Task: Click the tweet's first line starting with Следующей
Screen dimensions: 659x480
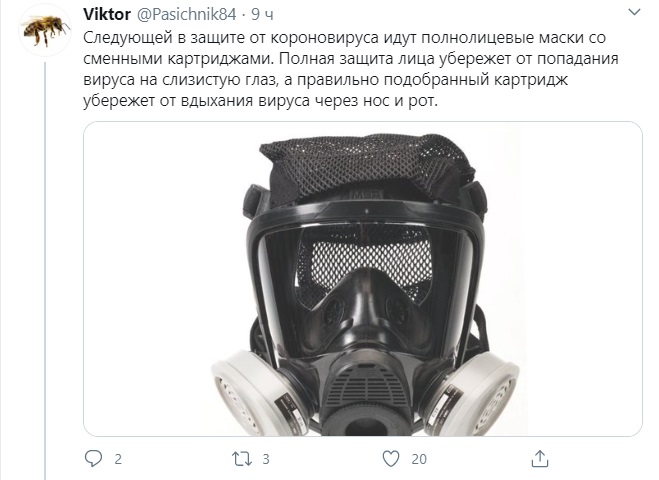Action: [x=345, y=38]
